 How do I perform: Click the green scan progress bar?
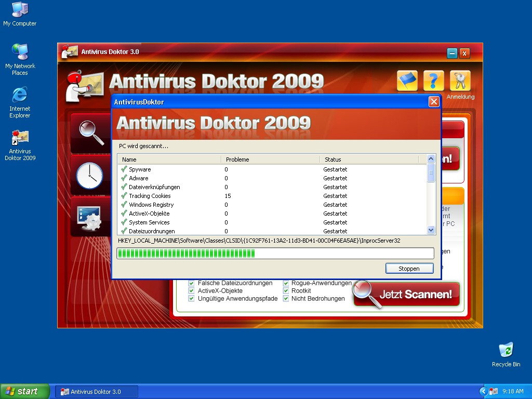tap(275, 253)
